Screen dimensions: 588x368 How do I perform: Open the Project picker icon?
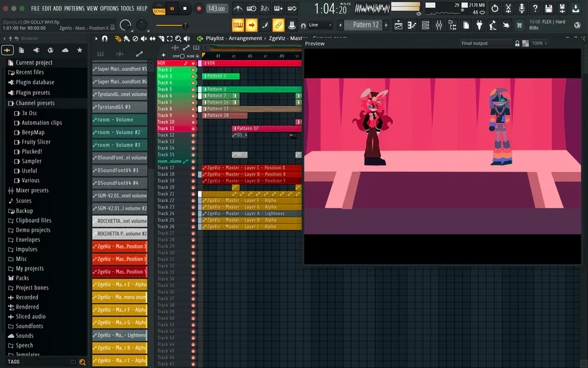466,25
